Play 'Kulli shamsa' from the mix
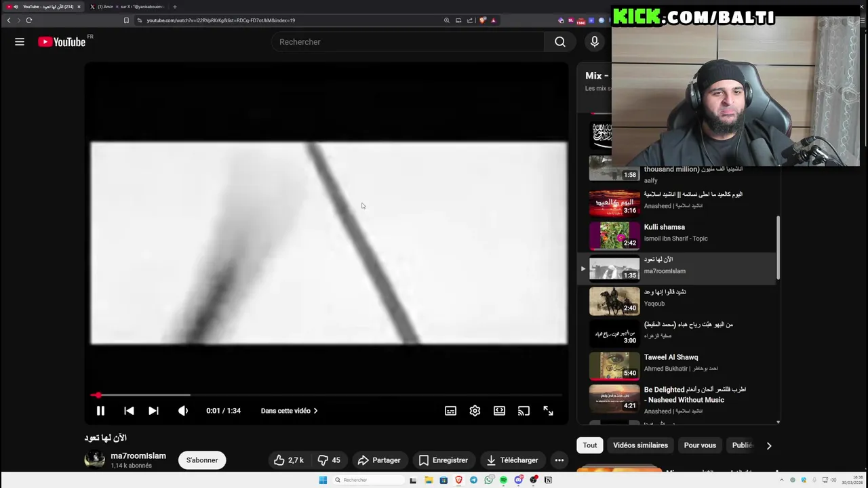This screenshot has width=868, height=488. pos(678,236)
